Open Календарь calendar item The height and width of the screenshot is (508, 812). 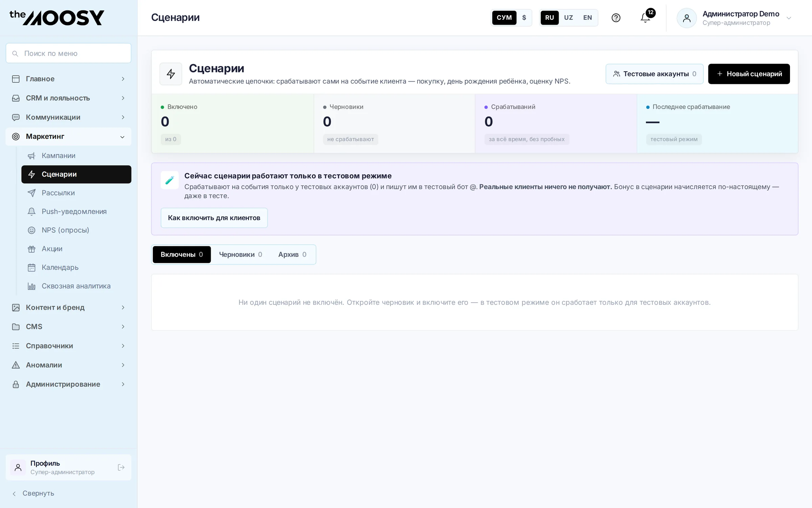coord(76,267)
